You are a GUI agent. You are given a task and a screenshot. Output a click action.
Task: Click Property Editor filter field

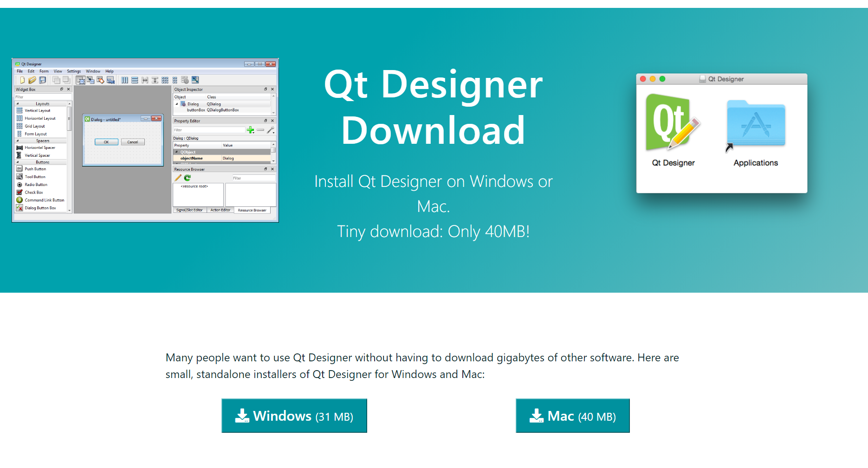[x=209, y=130]
